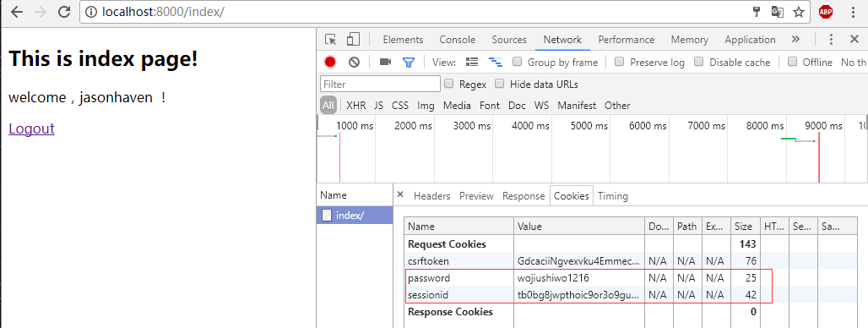Enable the Preserve log checkbox
Image resolution: width=868 pixels, height=328 pixels.
click(620, 62)
